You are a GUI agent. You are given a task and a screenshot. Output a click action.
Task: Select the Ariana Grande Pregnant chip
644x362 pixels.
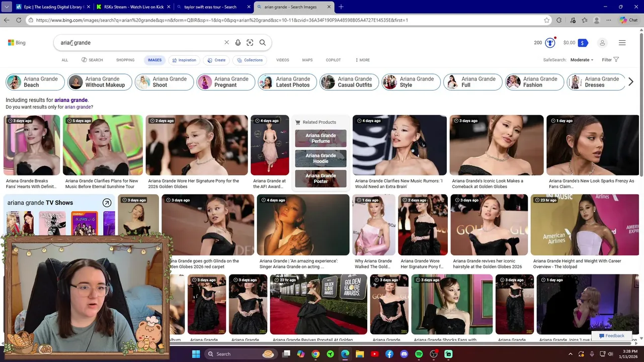[225, 82]
